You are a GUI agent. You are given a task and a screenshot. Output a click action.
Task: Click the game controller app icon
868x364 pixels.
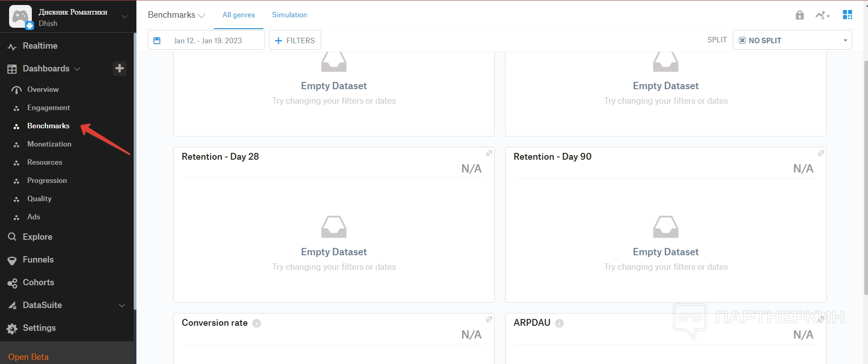pos(20,16)
